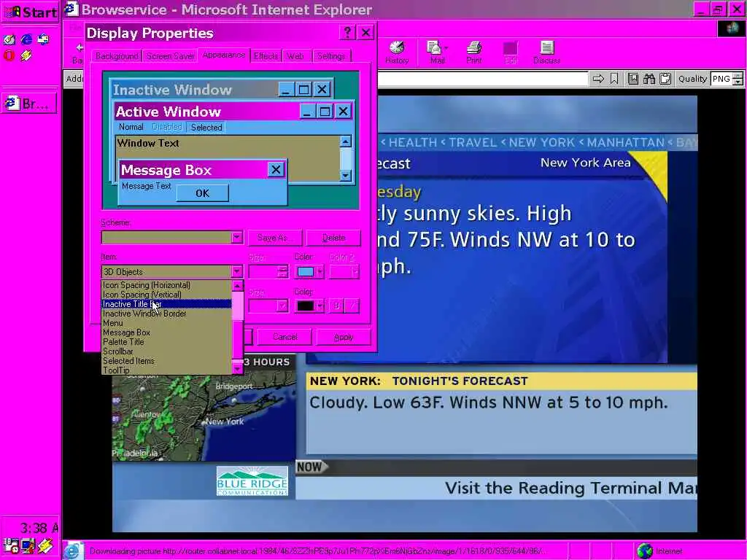This screenshot has width=747, height=560.
Task: Click the Discuss toolbar icon
Action: (546, 48)
